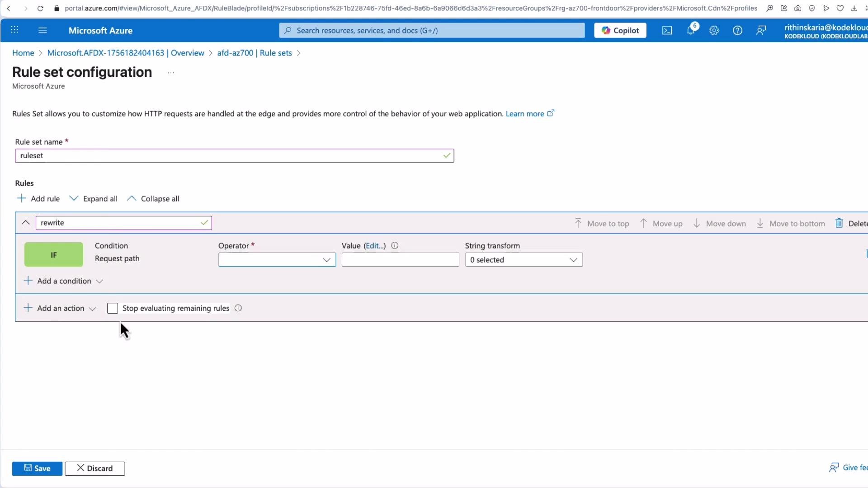Open the Add a condition dropdown

click(x=63, y=281)
